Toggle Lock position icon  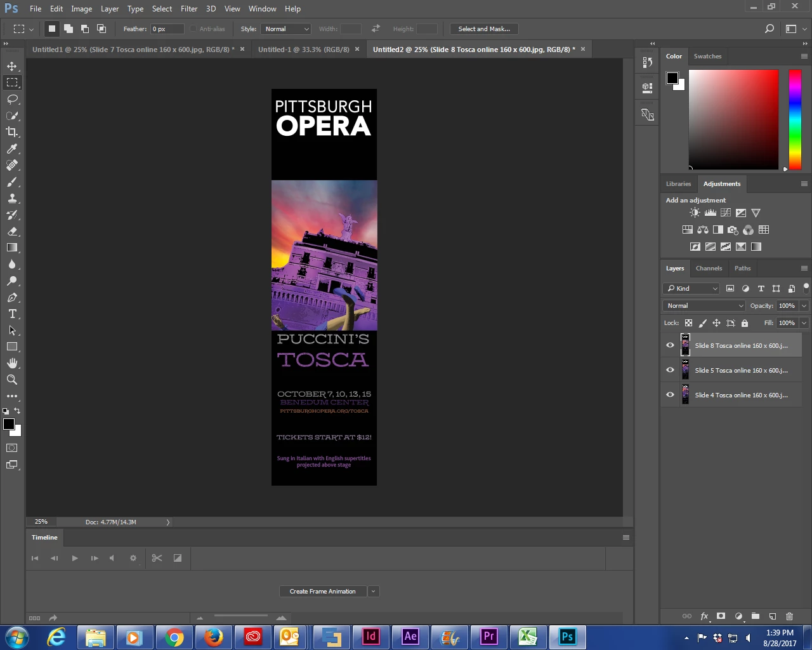[x=716, y=323]
